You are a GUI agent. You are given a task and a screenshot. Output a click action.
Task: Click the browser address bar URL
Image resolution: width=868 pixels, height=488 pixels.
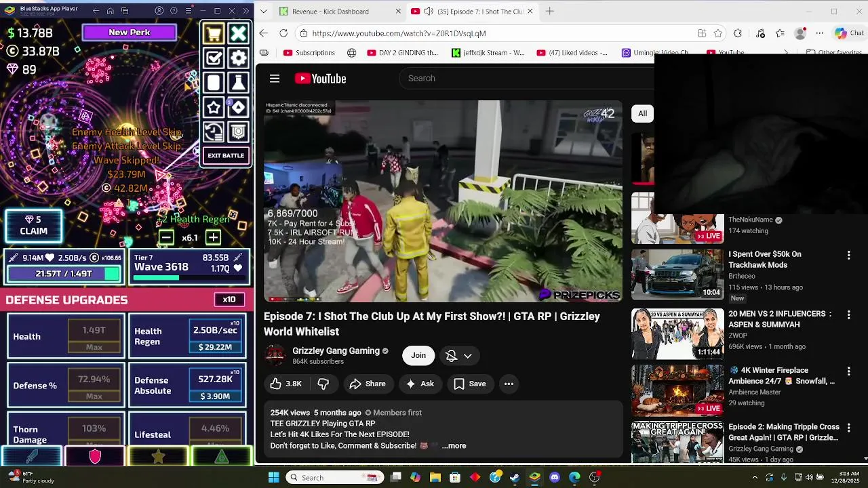pos(399,33)
